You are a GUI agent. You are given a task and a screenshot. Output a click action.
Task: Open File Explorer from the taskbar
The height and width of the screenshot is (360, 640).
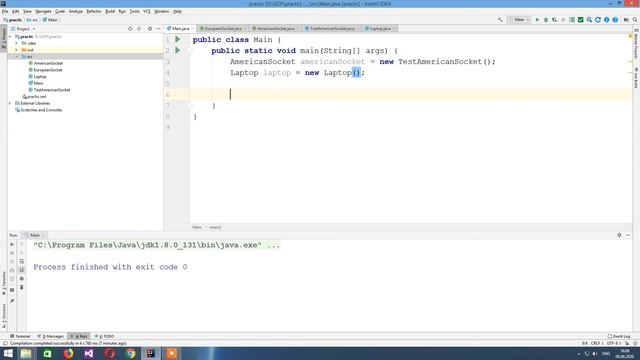click(26, 353)
